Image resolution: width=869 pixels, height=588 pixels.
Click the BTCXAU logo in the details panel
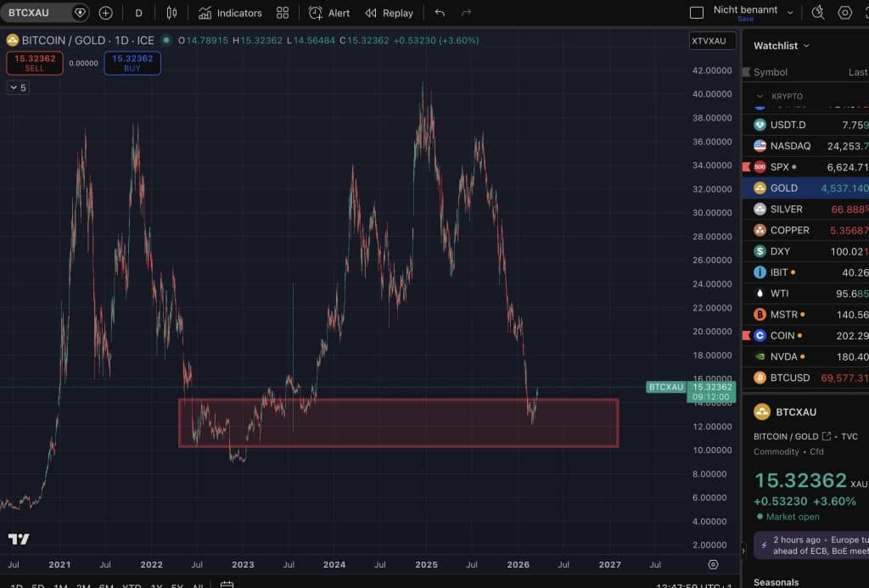(x=762, y=412)
